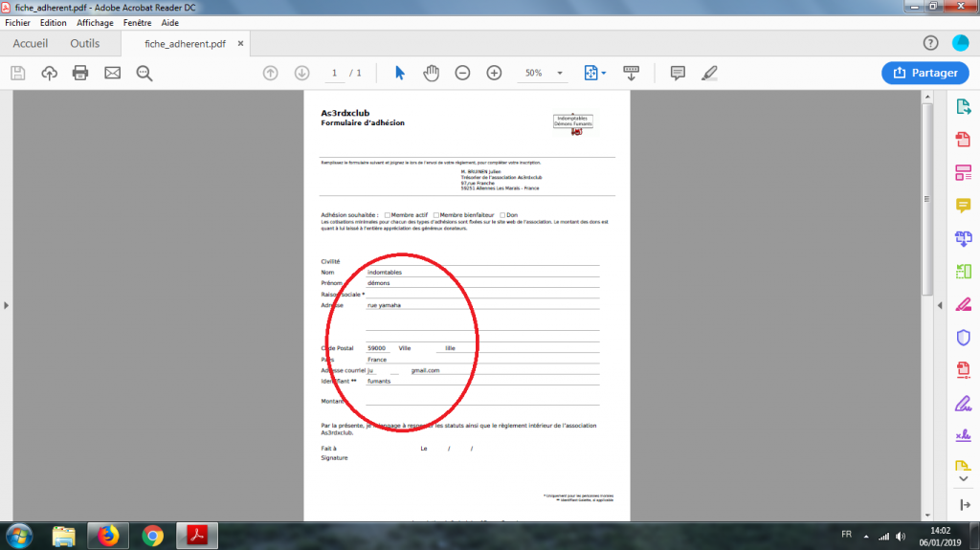Switch to the Outils tab
This screenshot has height=550, width=980.
click(84, 44)
